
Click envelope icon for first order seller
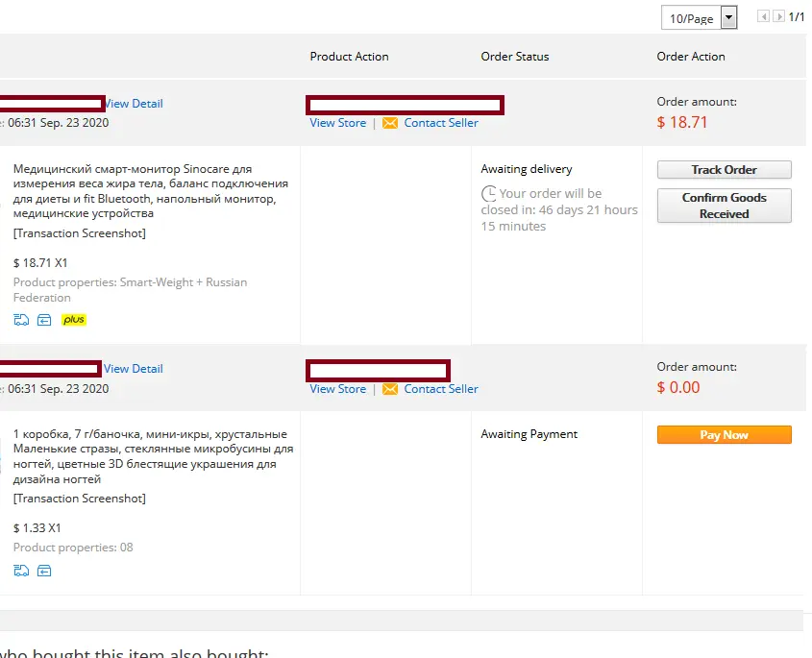(390, 123)
